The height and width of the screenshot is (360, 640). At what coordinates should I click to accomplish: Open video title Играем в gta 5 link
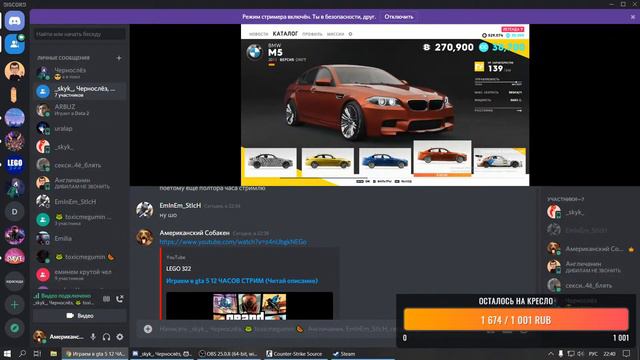(x=242, y=281)
